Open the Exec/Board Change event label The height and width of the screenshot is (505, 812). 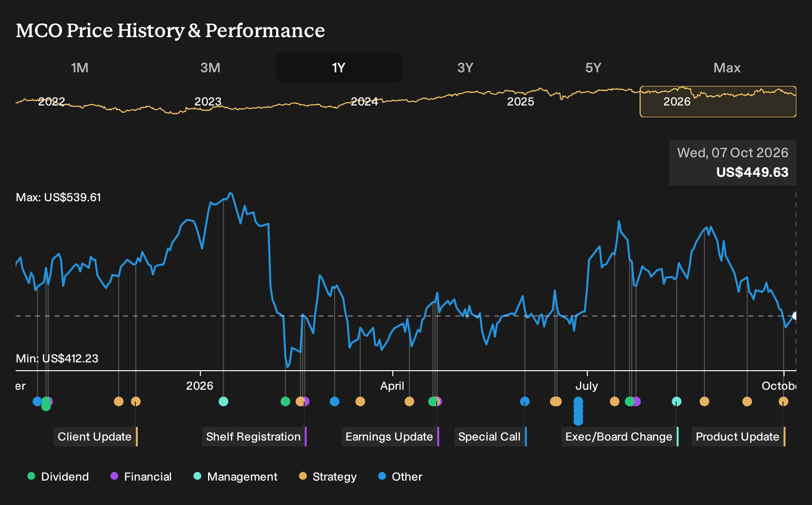pyautogui.click(x=620, y=437)
